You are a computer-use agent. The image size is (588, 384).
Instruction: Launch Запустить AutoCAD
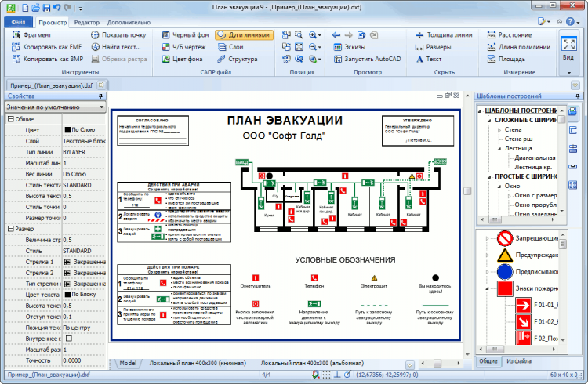pyautogui.click(x=368, y=59)
